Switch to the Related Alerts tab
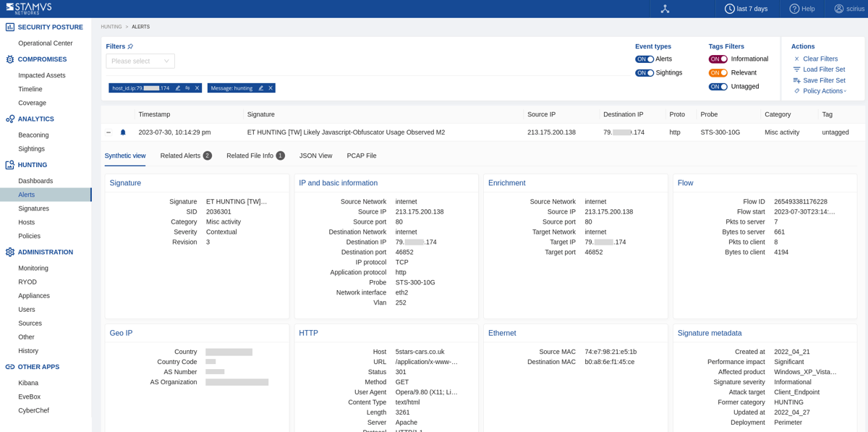This screenshot has width=868, height=432. [186, 156]
